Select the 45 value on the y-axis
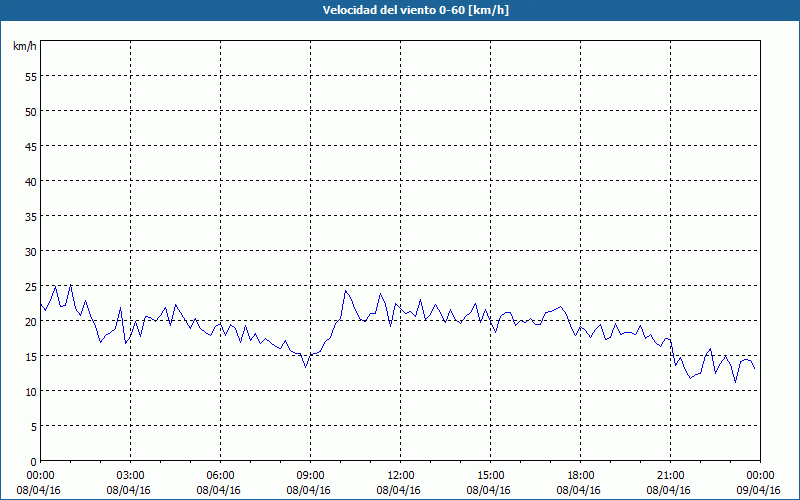This screenshot has height=500, width=800. 31,146
